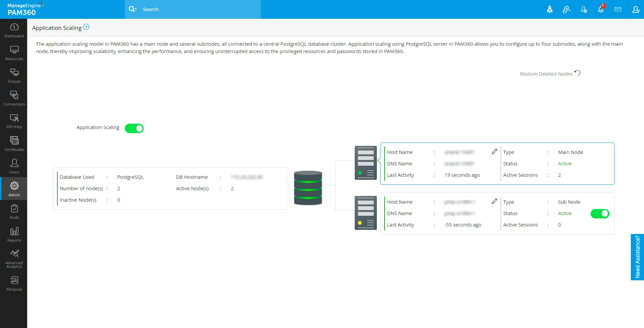Switch to the Admin tab
This screenshot has width=644, height=328.
[14, 188]
